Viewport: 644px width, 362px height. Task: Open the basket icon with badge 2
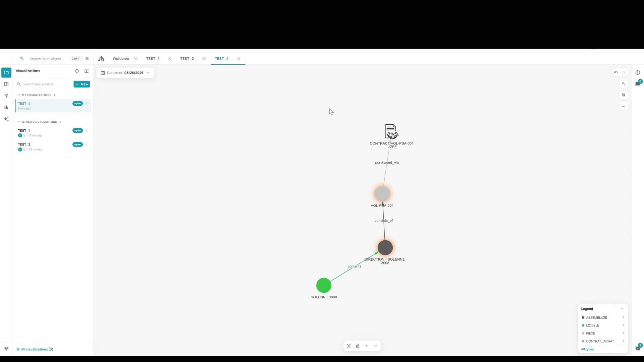pos(638,348)
